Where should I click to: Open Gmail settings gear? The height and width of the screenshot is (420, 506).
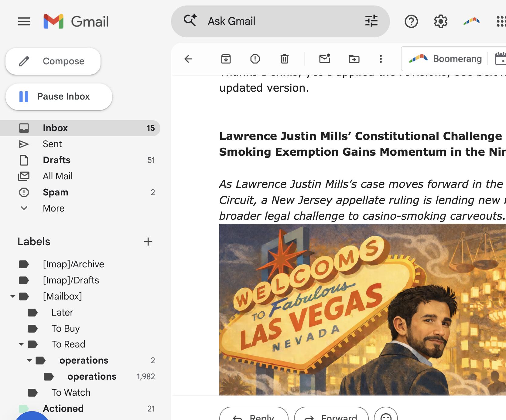click(440, 22)
